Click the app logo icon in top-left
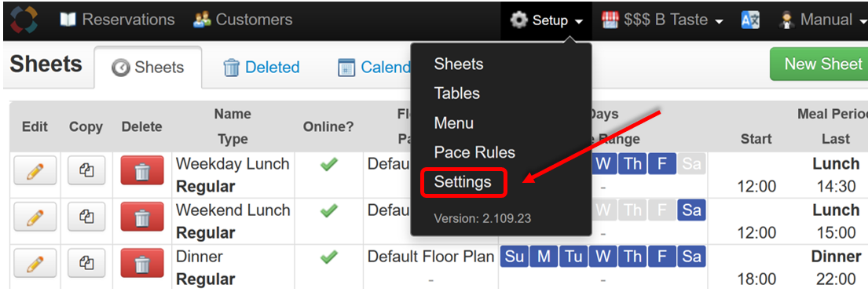 coord(24,20)
